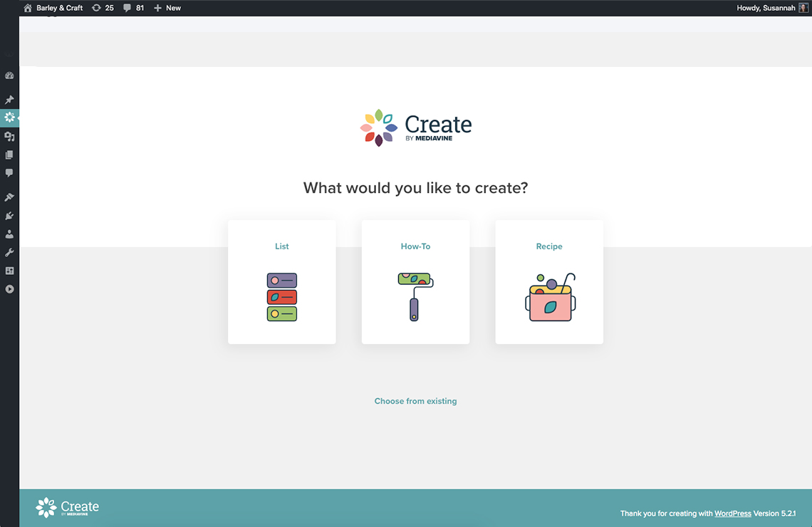Click the Choose from existing link
The image size is (812, 527).
(415, 401)
